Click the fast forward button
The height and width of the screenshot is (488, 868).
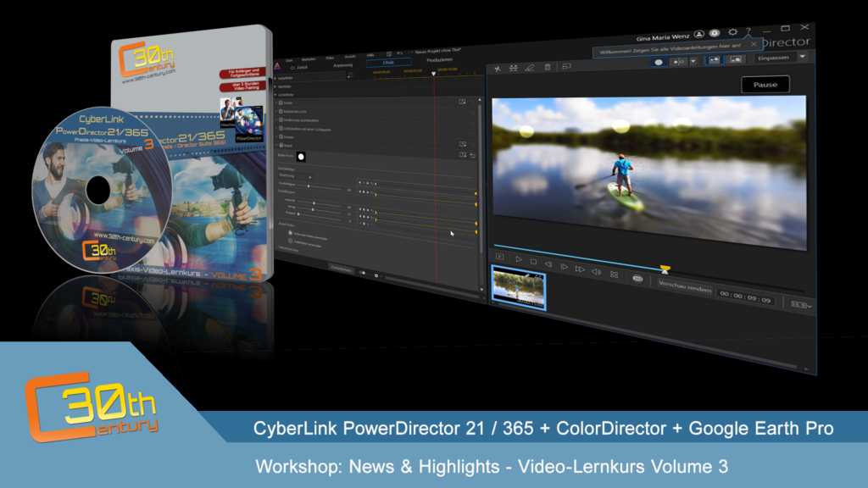pyautogui.click(x=580, y=269)
